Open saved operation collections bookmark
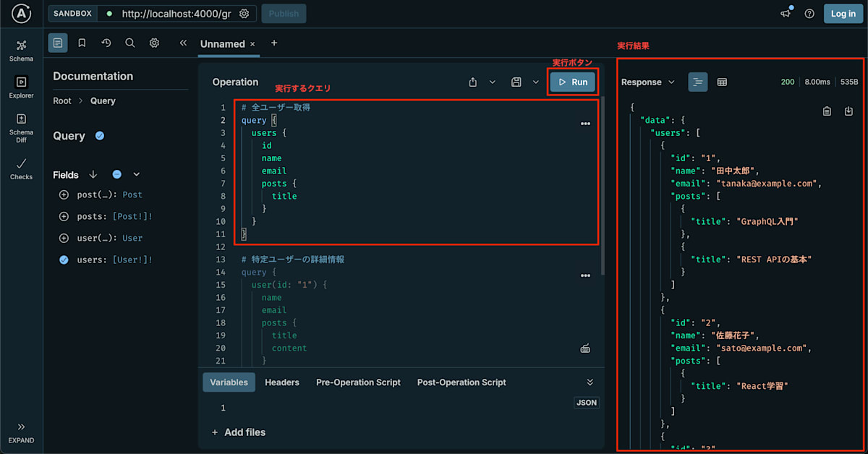This screenshot has height=454, width=868. click(x=82, y=43)
